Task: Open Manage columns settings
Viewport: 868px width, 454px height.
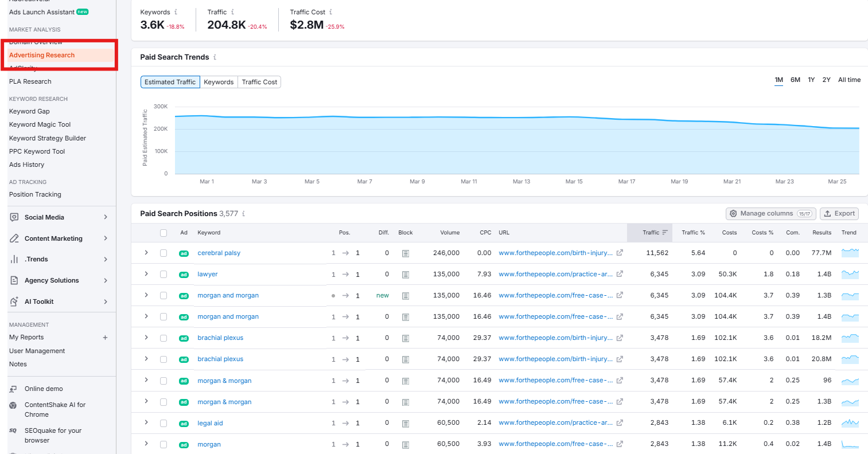Action: [771, 213]
